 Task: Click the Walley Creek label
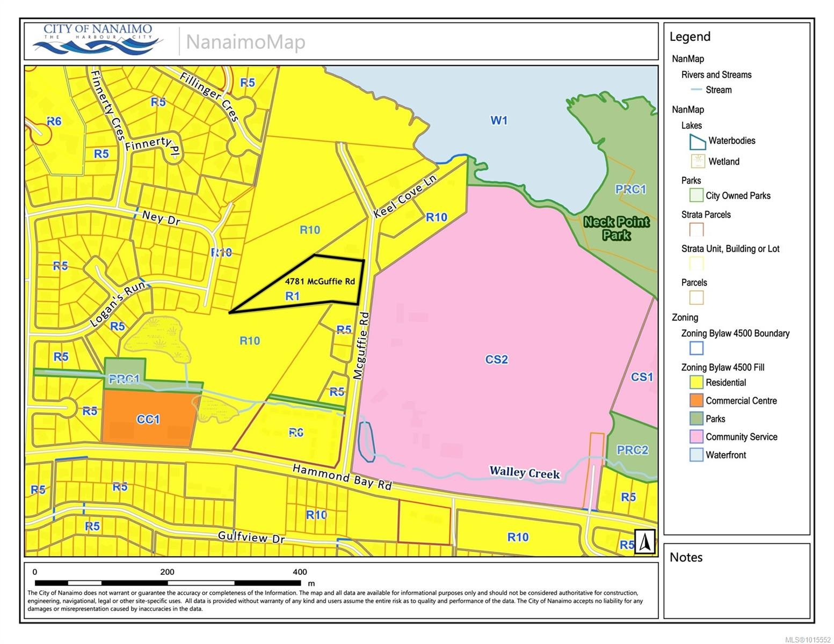(524, 472)
